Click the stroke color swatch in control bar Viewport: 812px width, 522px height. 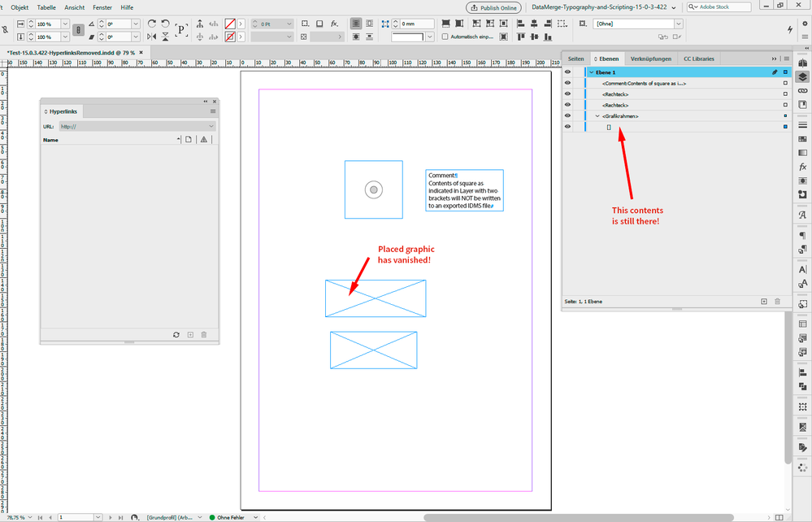point(230,37)
